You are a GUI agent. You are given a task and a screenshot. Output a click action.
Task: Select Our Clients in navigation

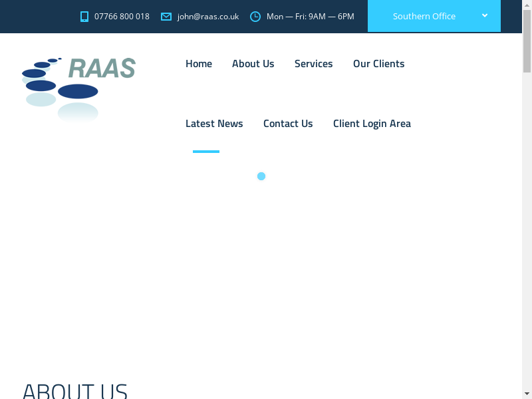[x=378, y=64]
